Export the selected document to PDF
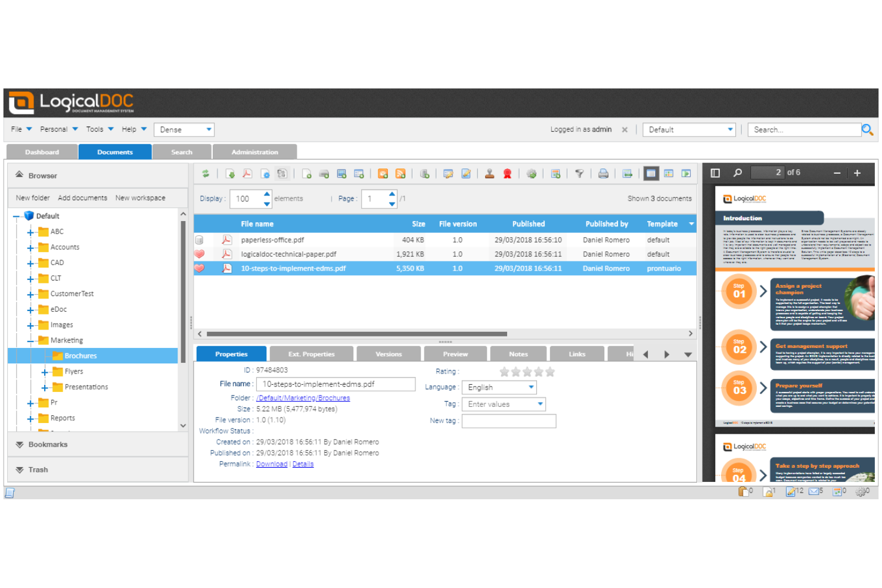Screen dimensions: 882x588 tap(247, 173)
